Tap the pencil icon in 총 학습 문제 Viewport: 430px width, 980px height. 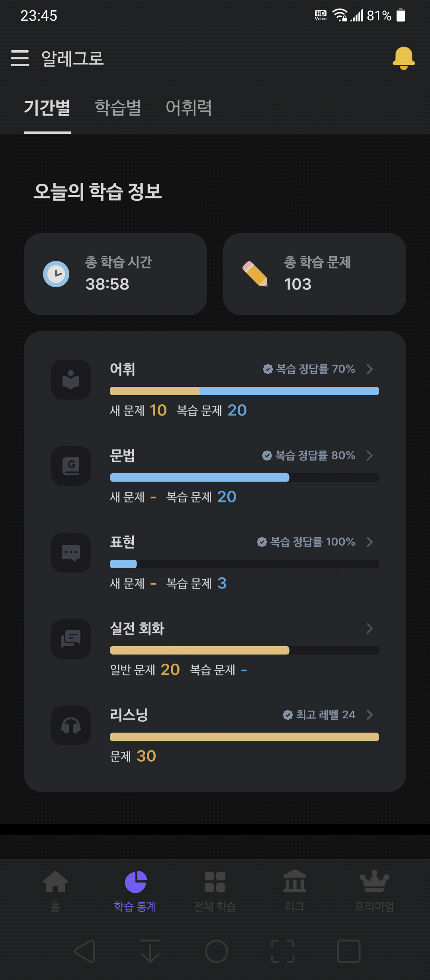255,274
